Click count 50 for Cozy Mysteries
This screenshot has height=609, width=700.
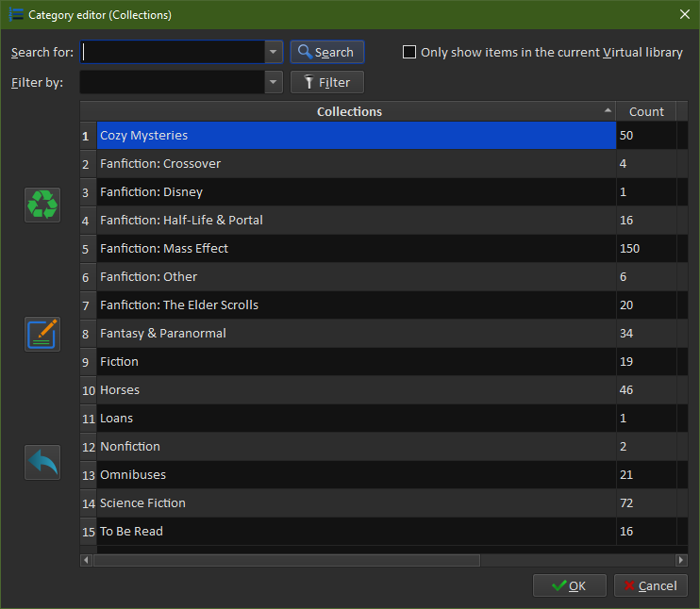pyautogui.click(x=646, y=135)
